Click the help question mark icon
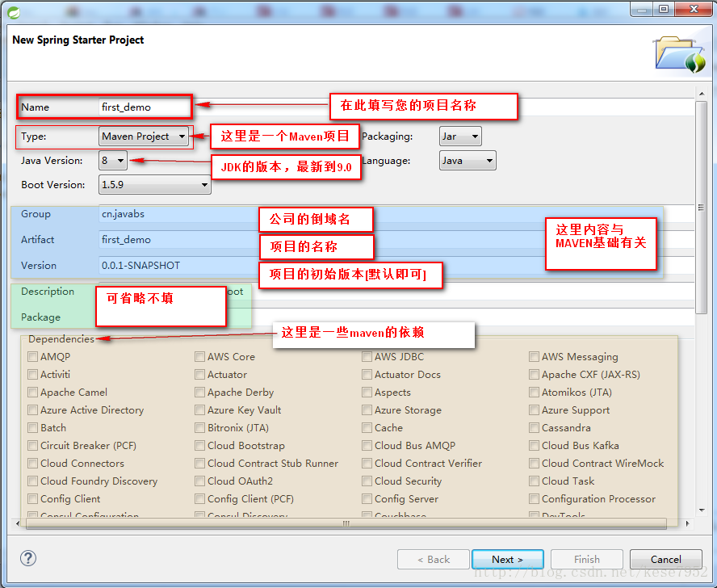 pos(28,558)
